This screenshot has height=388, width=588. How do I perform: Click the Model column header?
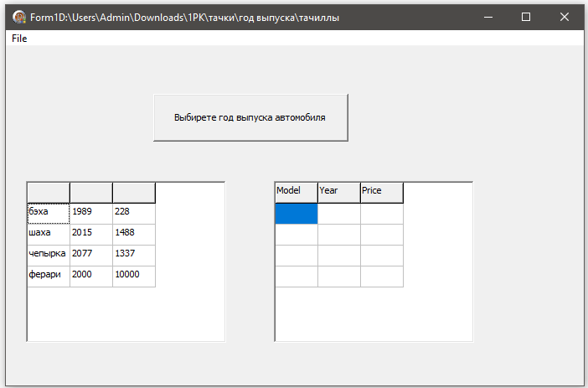click(297, 193)
